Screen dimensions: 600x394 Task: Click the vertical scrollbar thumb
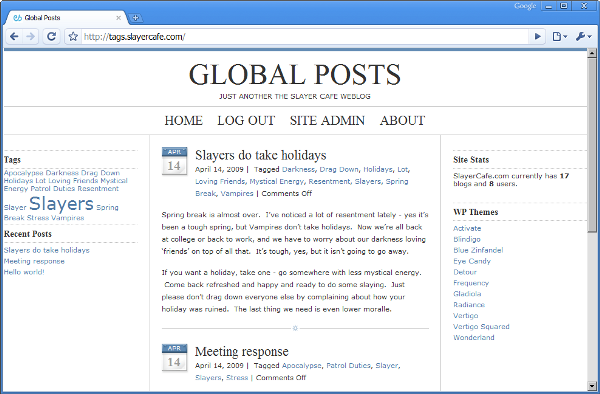(592, 145)
